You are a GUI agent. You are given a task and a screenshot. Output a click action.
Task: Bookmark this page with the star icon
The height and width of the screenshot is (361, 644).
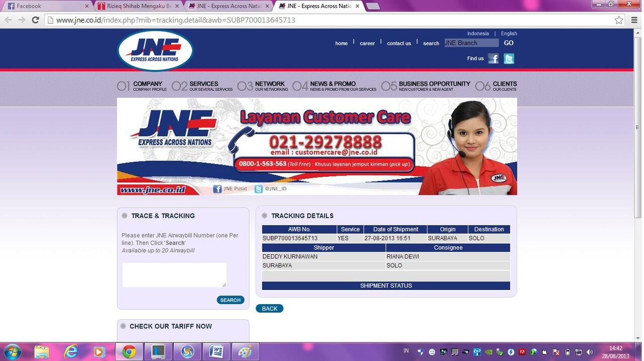(x=619, y=20)
